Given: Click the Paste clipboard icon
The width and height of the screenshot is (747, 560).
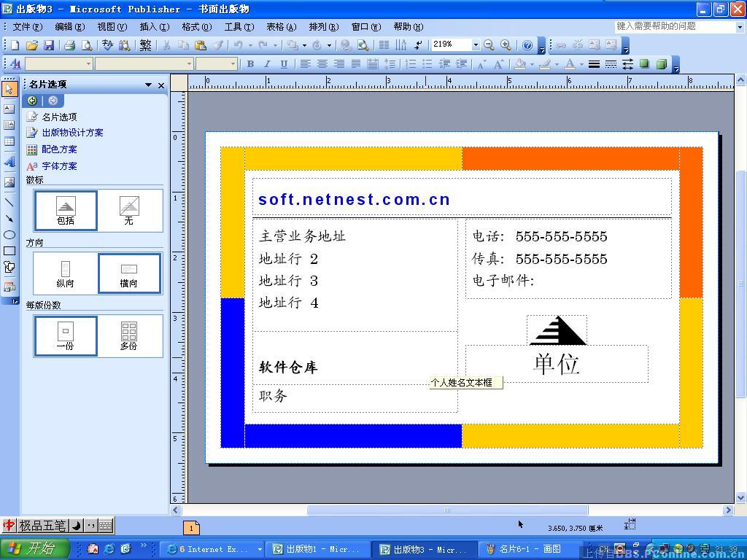Looking at the screenshot, I should (x=201, y=45).
